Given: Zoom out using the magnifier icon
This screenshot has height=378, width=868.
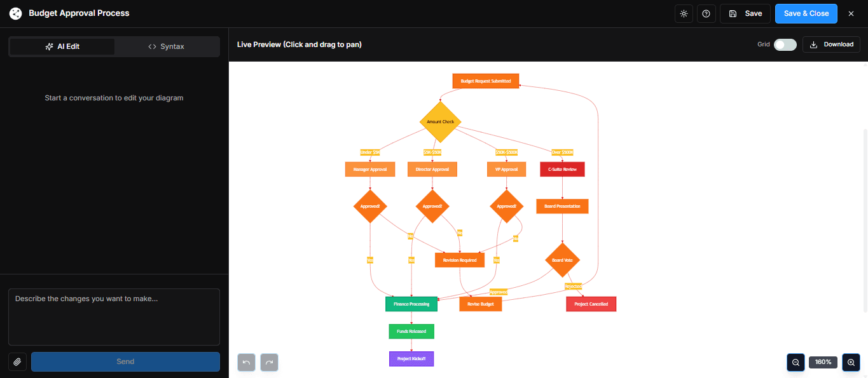Looking at the screenshot, I should pos(796,362).
